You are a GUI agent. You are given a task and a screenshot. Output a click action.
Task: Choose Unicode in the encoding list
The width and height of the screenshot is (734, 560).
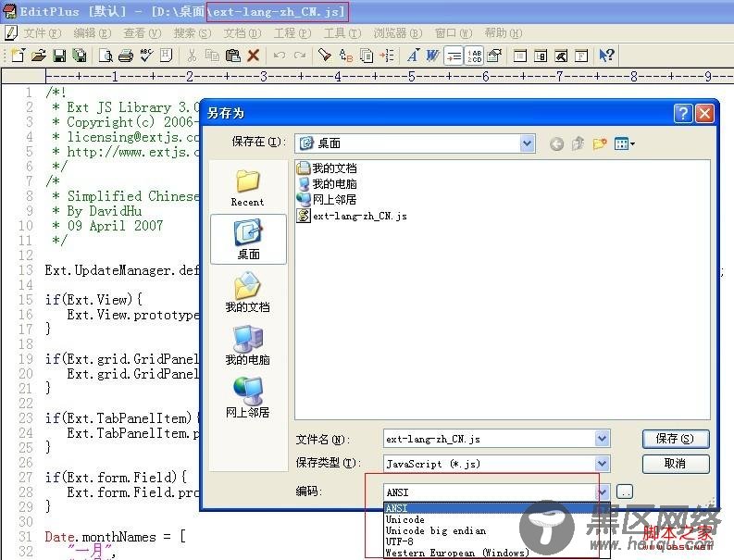[497, 519]
